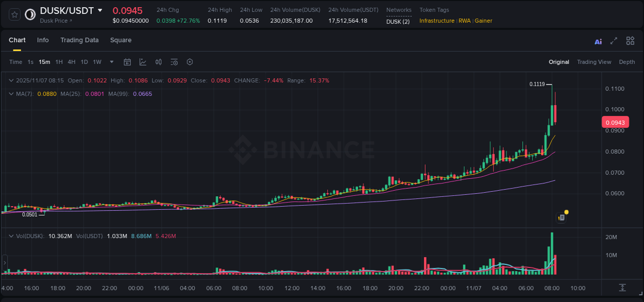Switch chart style using the line-chart icon

(143, 62)
